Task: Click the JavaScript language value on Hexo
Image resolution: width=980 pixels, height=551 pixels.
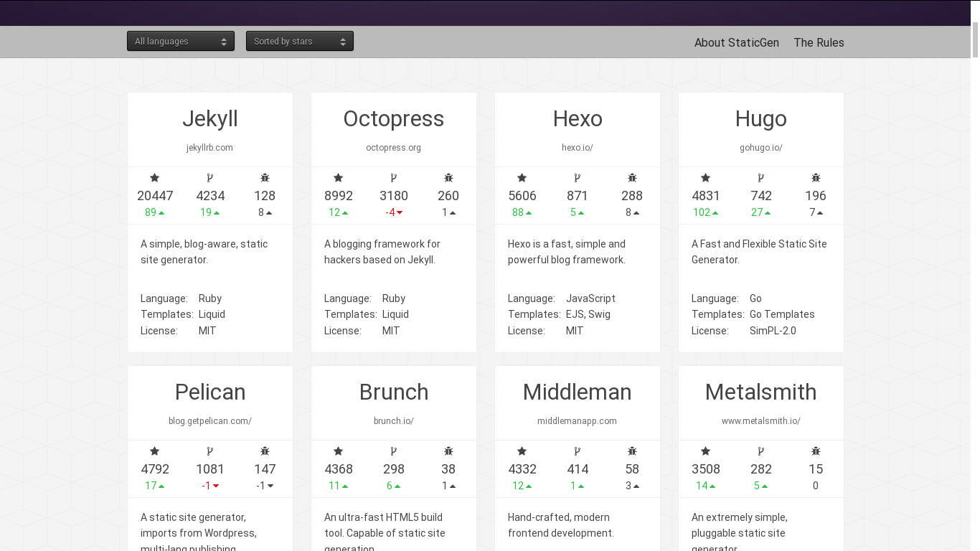Action: [590, 298]
